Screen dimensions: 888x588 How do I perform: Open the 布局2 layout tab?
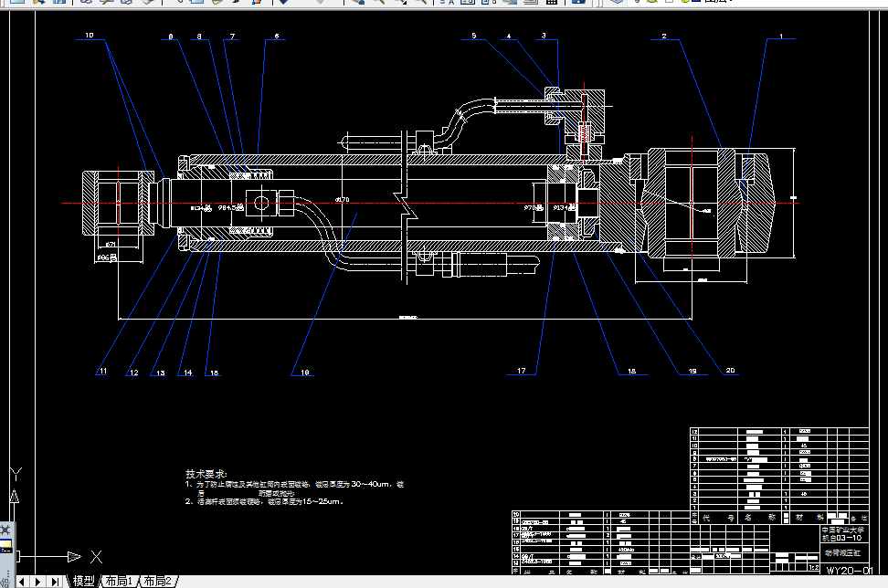point(157,582)
